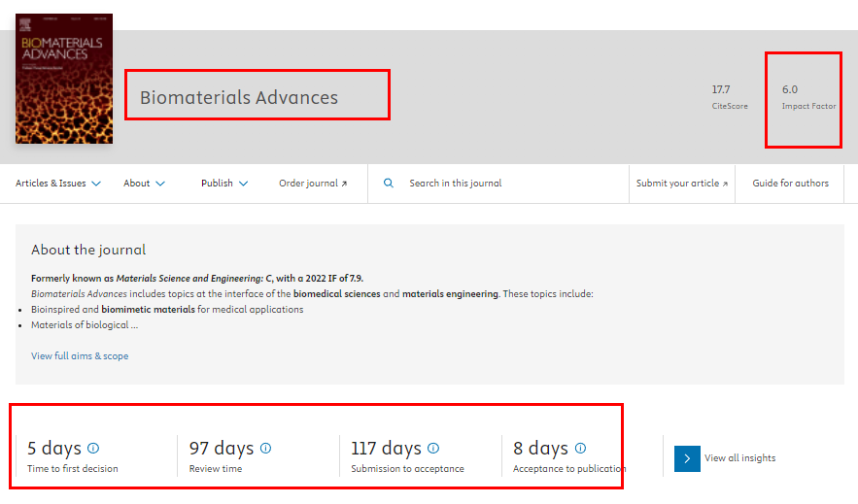Screen dimensions: 858x504
Task: Click info icon next to 117 days
Action: pos(433,449)
